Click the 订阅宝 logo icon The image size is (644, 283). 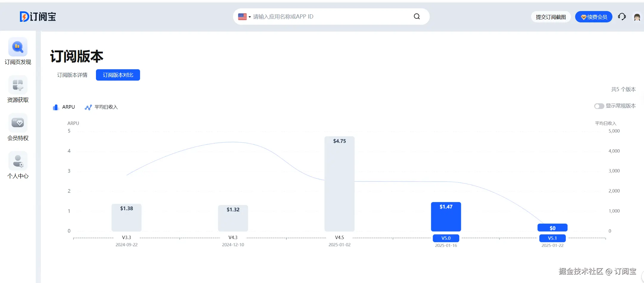(x=24, y=17)
